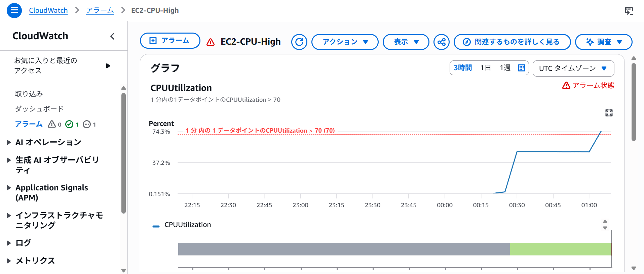Click the refresh alarm icon
Viewport: 644px width, 274px height.
299,42
